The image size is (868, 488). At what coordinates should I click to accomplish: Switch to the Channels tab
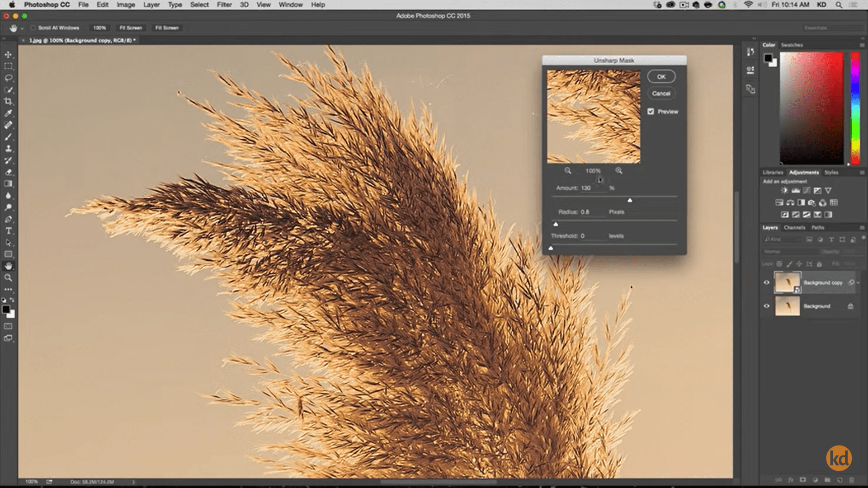pyautogui.click(x=794, y=228)
